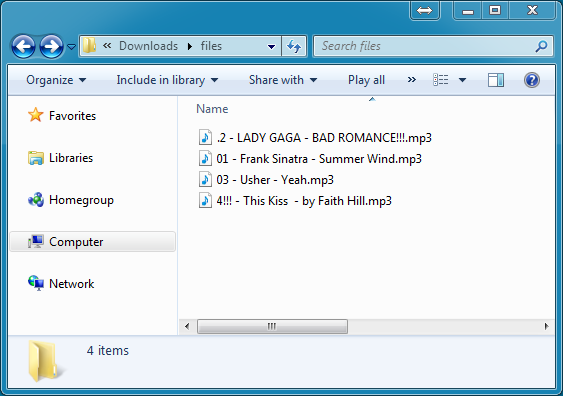Click the Homegroup spheres icon
This screenshot has width=563, height=396.
36,200
